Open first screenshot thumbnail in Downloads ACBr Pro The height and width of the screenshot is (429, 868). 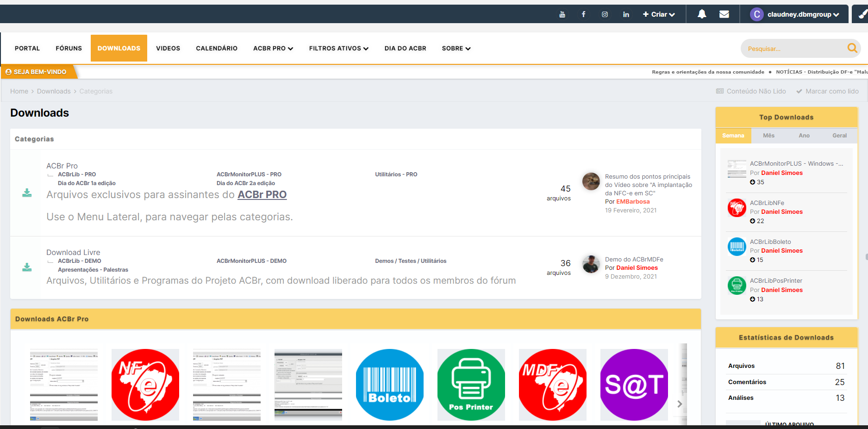(64, 385)
